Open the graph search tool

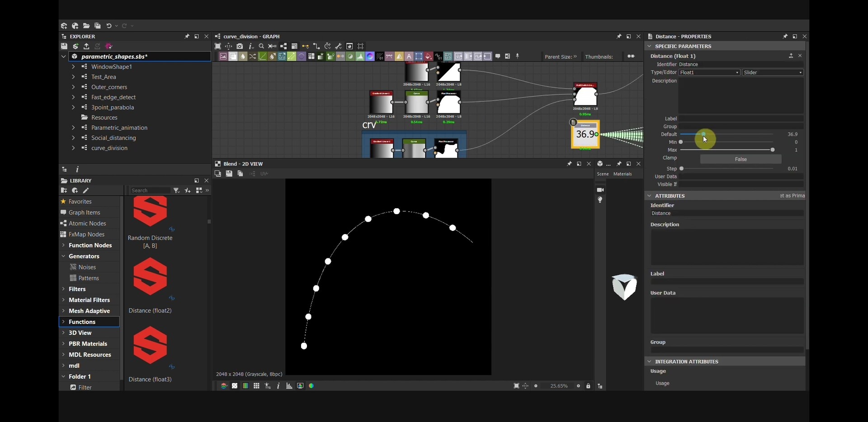(x=261, y=46)
